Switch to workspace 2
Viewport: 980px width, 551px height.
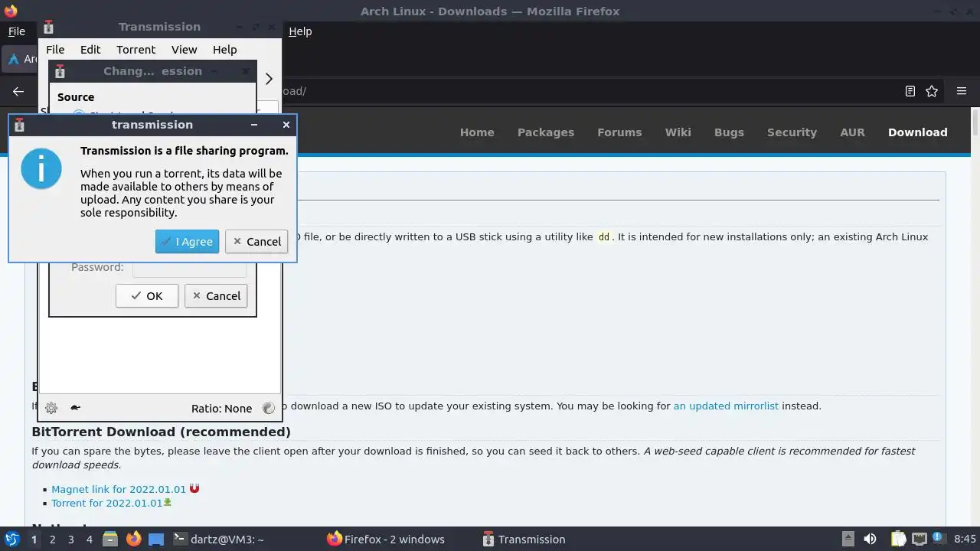coord(52,540)
